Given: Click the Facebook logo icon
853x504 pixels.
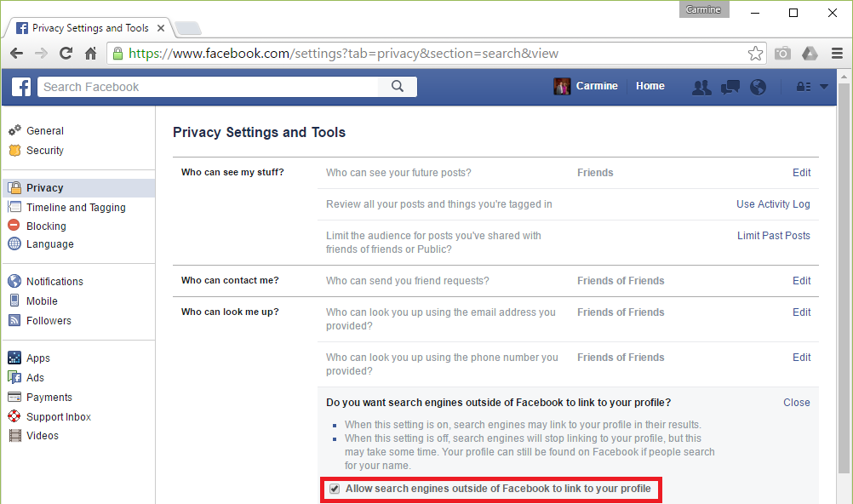Looking at the screenshot, I should (x=21, y=87).
